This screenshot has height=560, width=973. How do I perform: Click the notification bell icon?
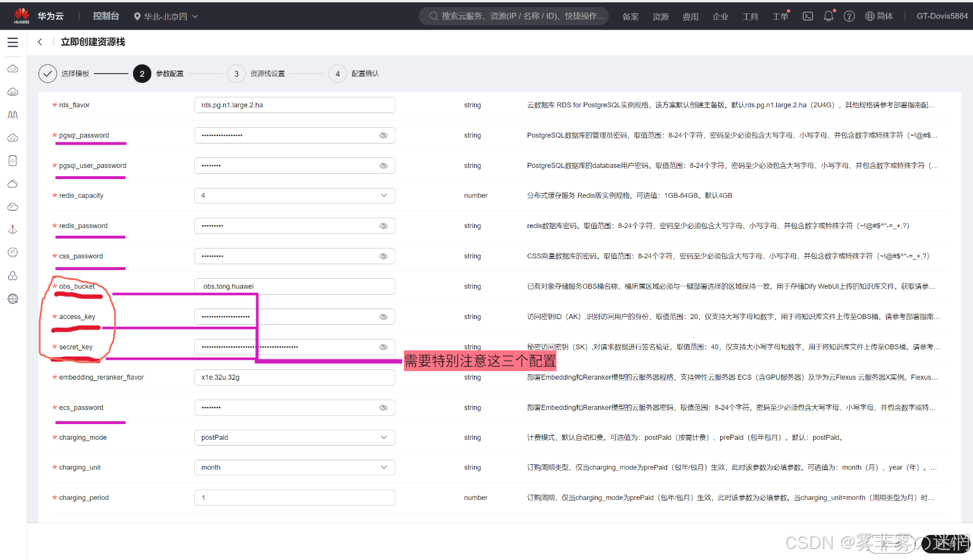coord(828,16)
